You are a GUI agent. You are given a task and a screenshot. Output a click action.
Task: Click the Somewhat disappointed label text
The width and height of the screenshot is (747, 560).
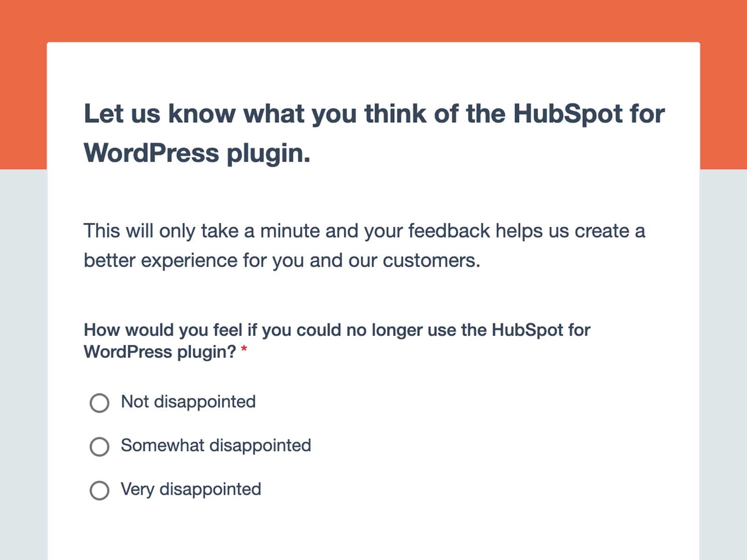216,446
